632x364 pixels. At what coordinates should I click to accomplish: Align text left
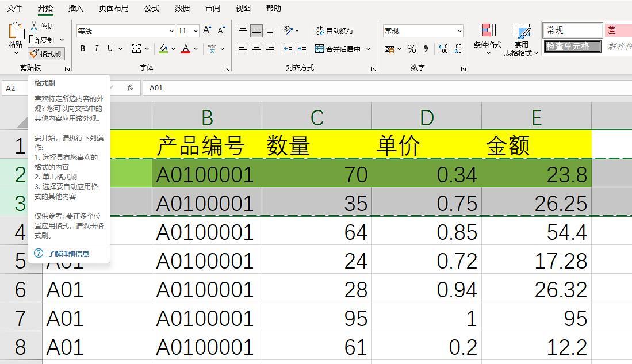[242, 49]
